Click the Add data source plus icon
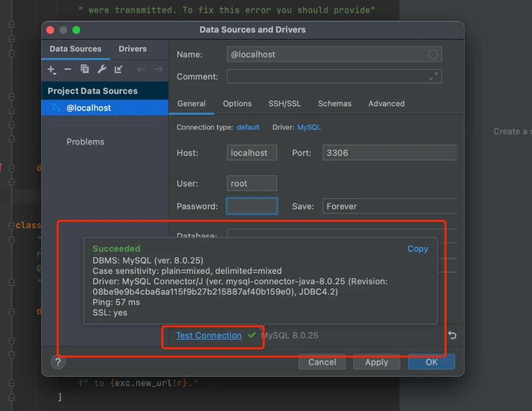The width and height of the screenshot is (532, 411). click(x=51, y=69)
